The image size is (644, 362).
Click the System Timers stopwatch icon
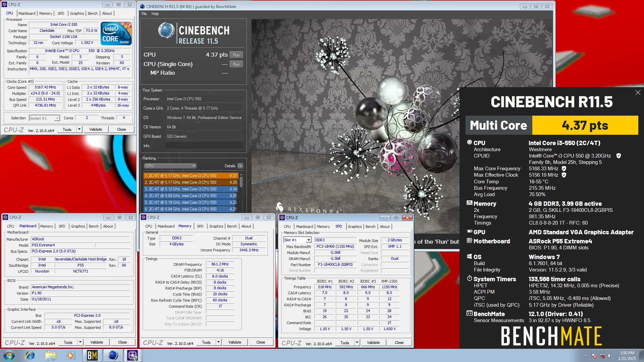(x=470, y=279)
